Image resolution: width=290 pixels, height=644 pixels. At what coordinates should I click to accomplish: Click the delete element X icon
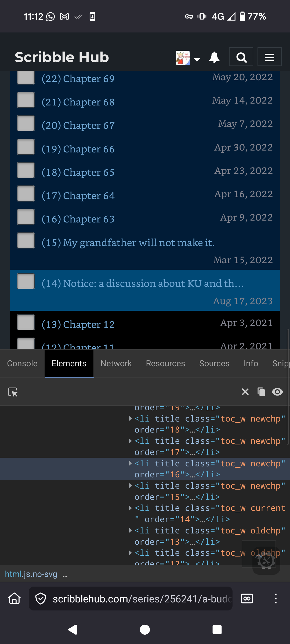(245, 392)
